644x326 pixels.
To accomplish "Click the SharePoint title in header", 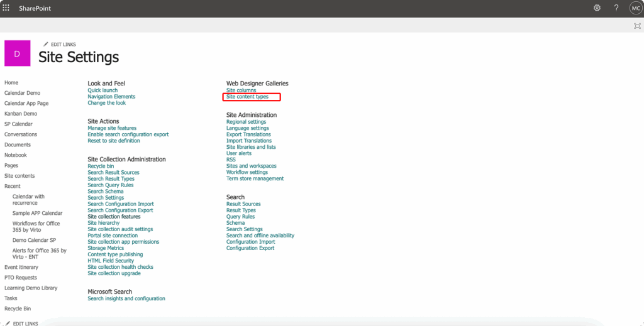I will pyautogui.click(x=35, y=8).
